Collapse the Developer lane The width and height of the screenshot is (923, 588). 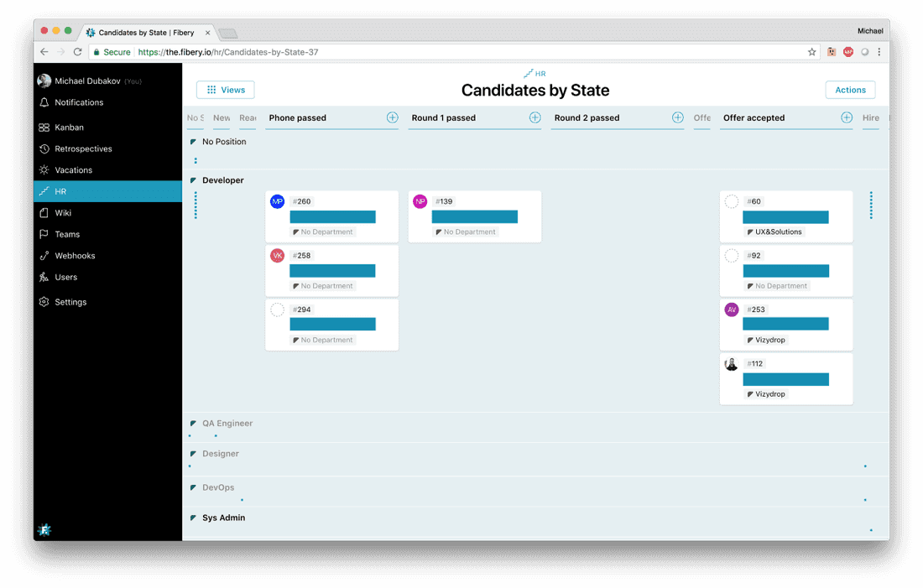click(194, 180)
